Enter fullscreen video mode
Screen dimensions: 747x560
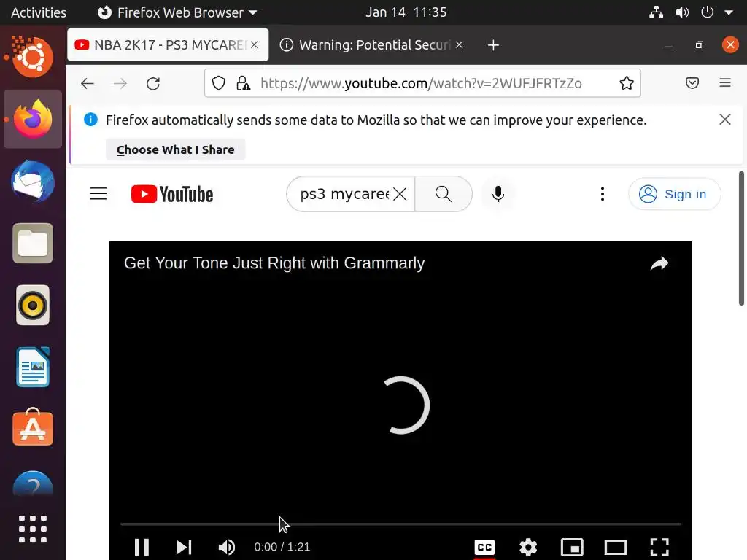coord(659,547)
